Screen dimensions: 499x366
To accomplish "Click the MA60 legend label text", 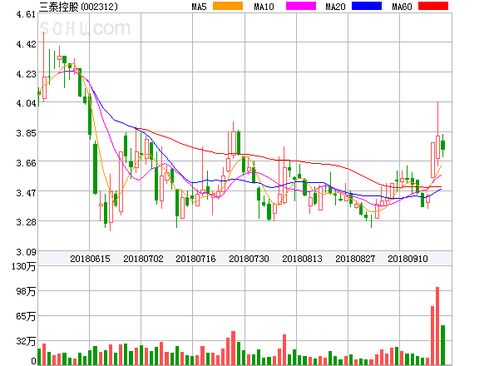I will 402,6.
